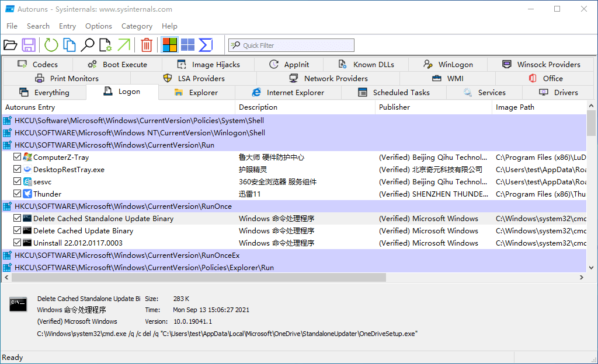Click the purple Save floppy icon
Screen dimensions: 598x364
pyautogui.click(x=29, y=45)
